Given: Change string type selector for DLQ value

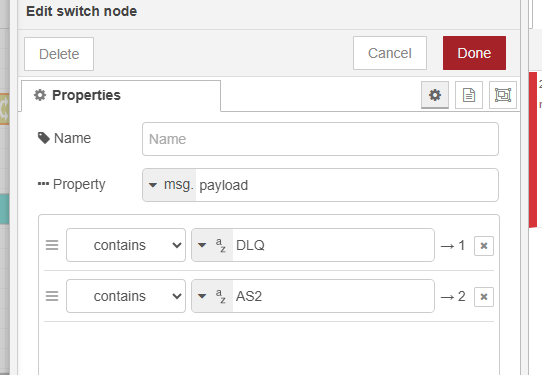Looking at the screenshot, I should (212, 245).
